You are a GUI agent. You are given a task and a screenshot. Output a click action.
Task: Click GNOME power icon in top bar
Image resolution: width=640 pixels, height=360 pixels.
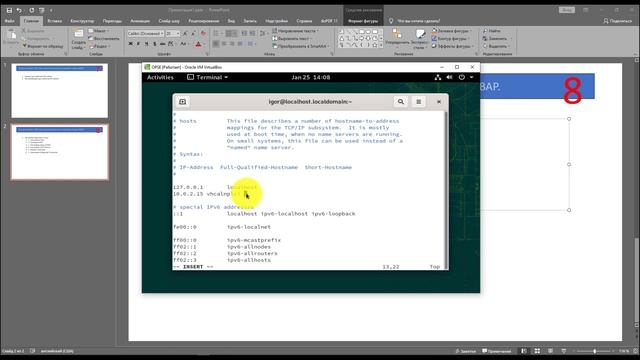click(462, 77)
